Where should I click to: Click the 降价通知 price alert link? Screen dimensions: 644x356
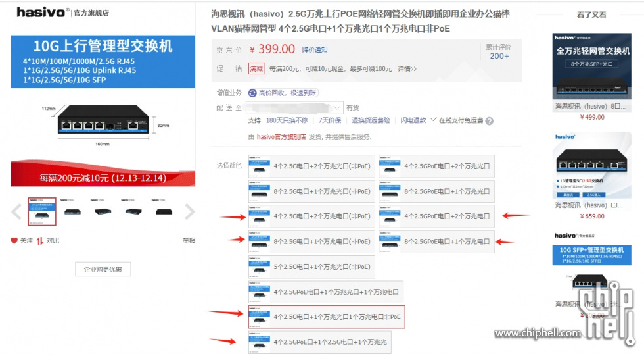(x=315, y=50)
